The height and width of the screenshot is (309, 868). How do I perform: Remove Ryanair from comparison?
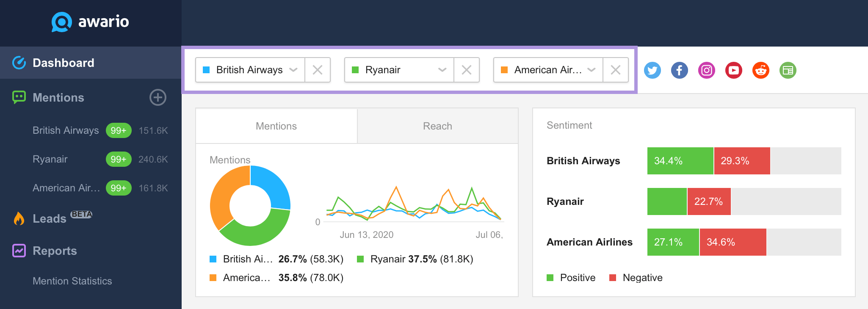[x=467, y=70]
